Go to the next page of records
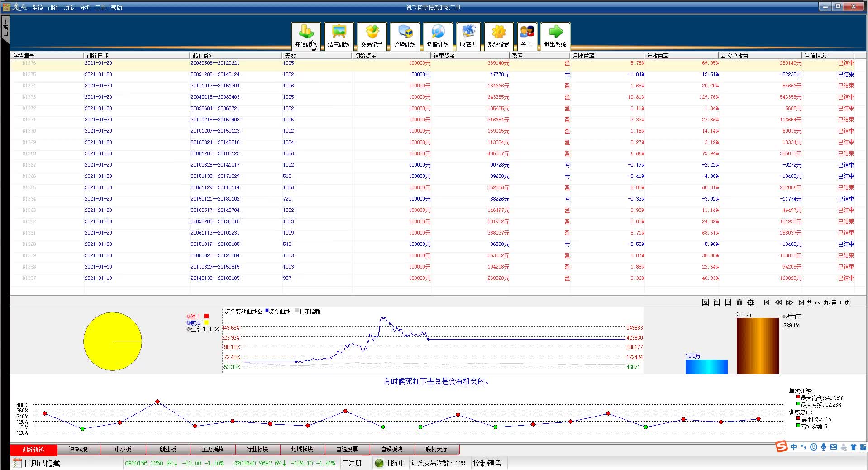The height and width of the screenshot is (470, 868). click(x=790, y=302)
